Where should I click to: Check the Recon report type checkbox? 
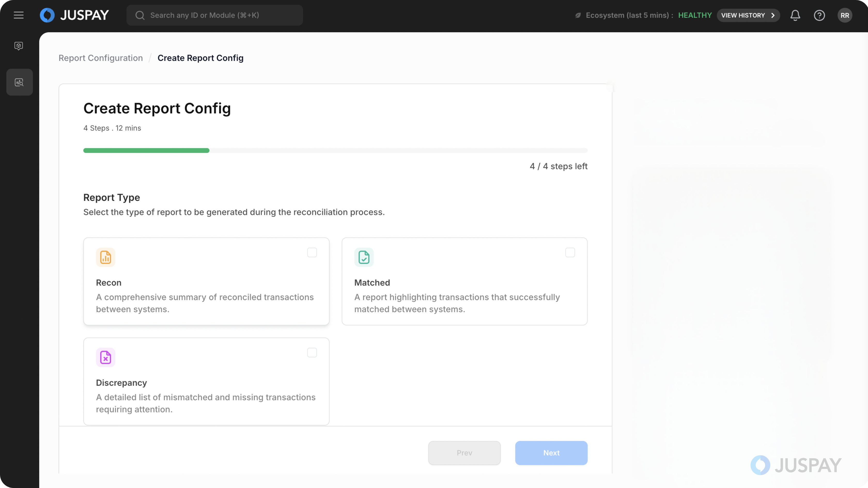tap(312, 253)
